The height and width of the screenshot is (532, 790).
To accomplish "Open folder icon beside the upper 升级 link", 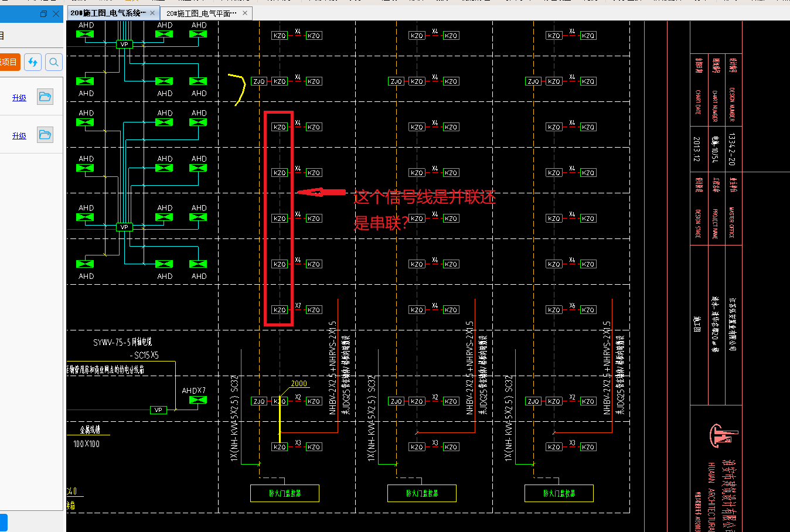I will 45,97.
